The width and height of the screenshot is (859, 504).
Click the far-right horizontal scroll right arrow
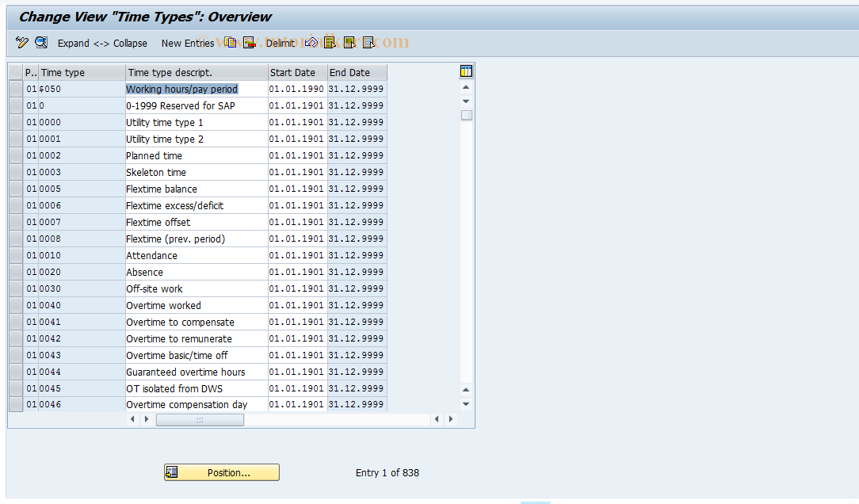pos(451,419)
